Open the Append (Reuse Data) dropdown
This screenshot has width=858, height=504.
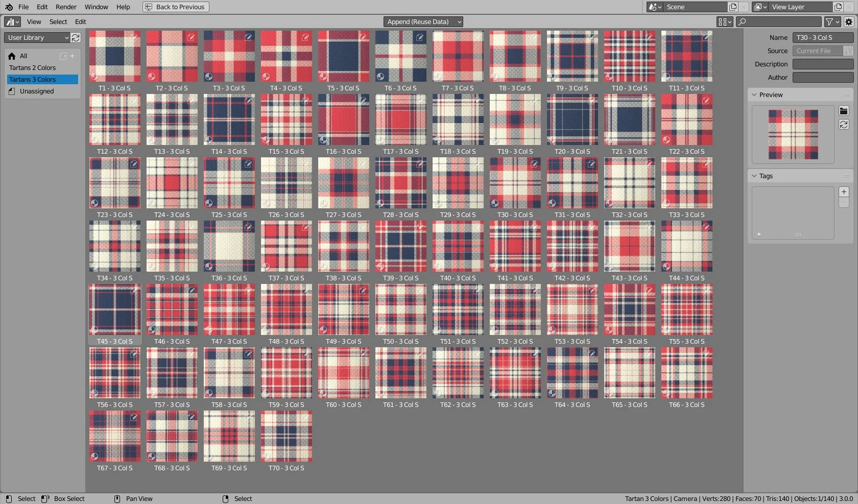(423, 21)
